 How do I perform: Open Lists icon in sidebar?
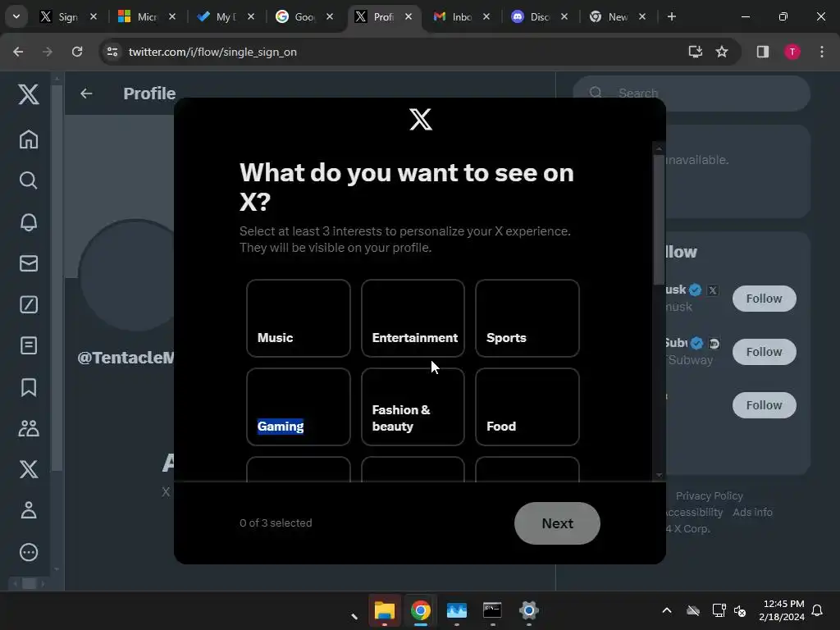[29, 345]
